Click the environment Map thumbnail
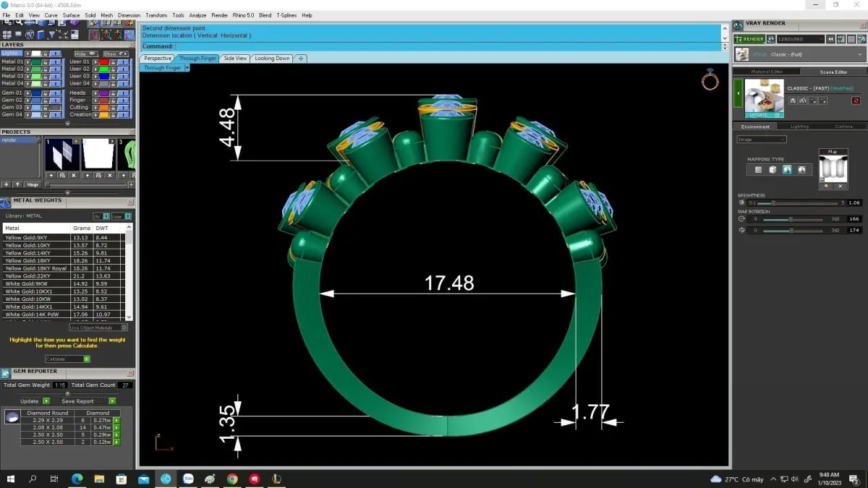Viewport: 868px width, 488px height. coord(833,168)
